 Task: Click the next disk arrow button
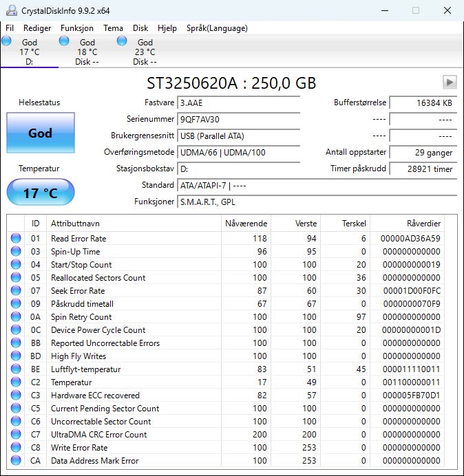[x=450, y=83]
